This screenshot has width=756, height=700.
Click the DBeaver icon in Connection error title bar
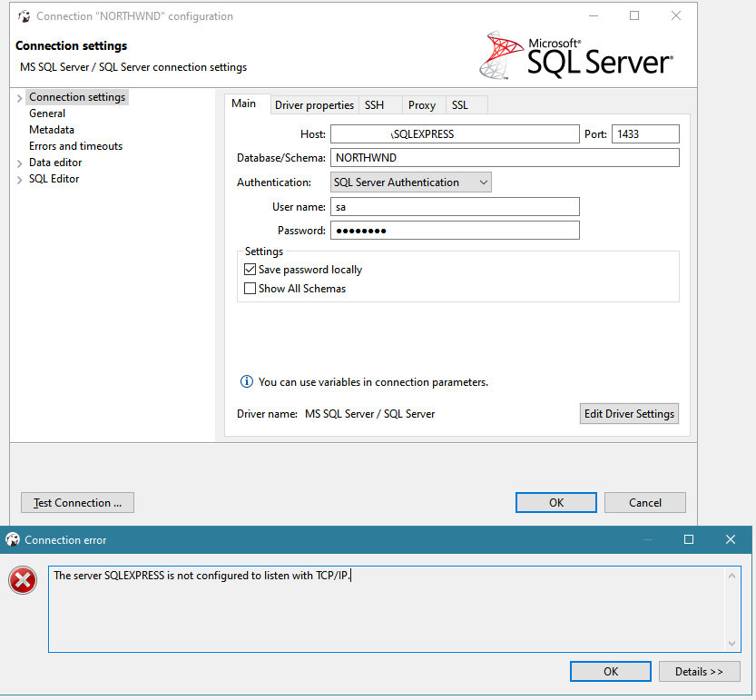(13, 539)
